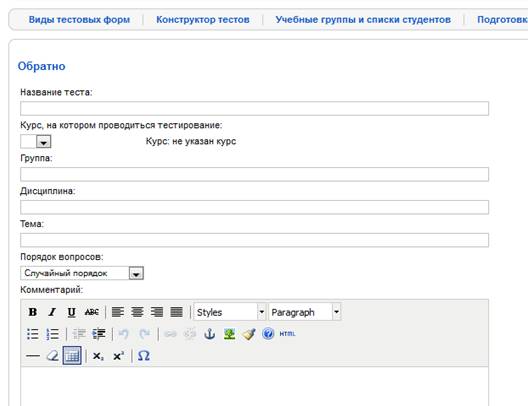Create a numbered list
Screen dimensions: 528x406
[x=53, y=334]
